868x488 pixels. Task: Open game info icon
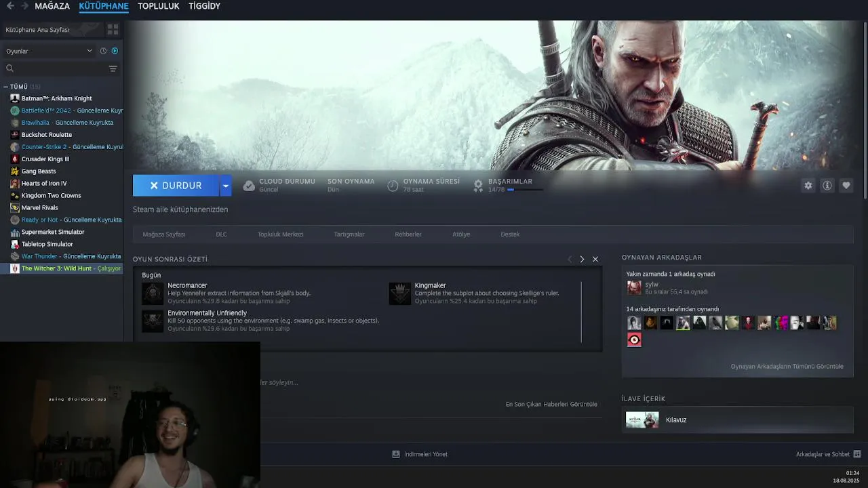coord(827,186)
